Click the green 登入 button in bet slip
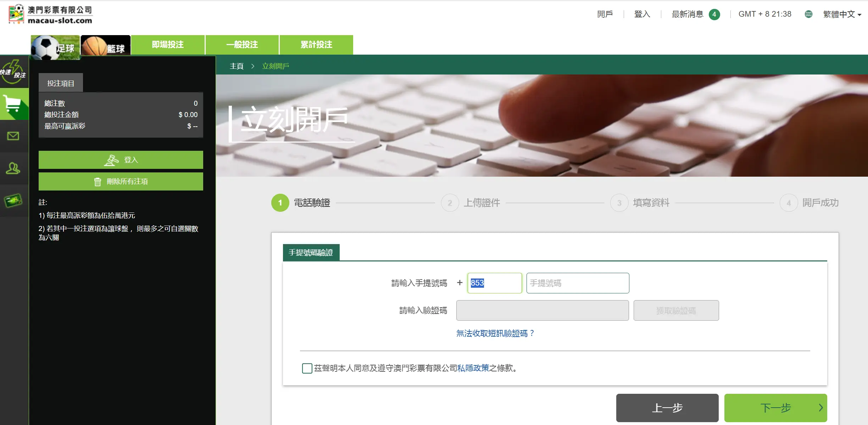The width and height of the screenshot is (868, 425). click(x=121, y=160)
